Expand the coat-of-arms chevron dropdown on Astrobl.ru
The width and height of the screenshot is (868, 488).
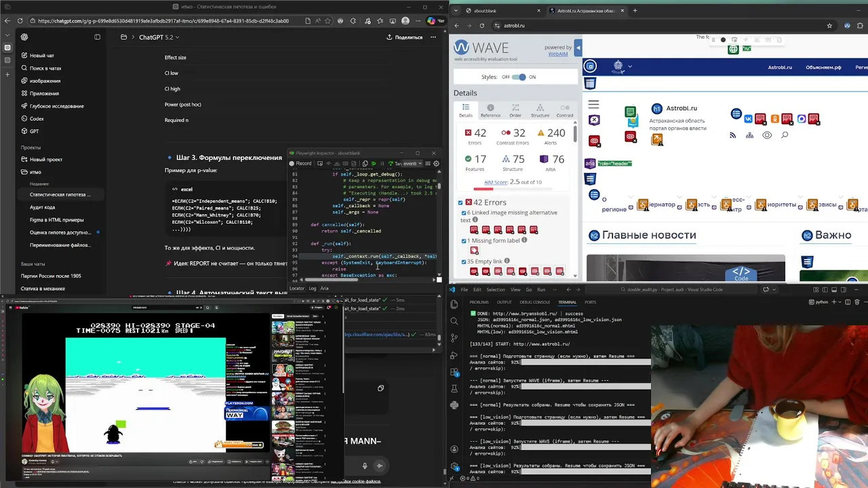coord(630,66)
